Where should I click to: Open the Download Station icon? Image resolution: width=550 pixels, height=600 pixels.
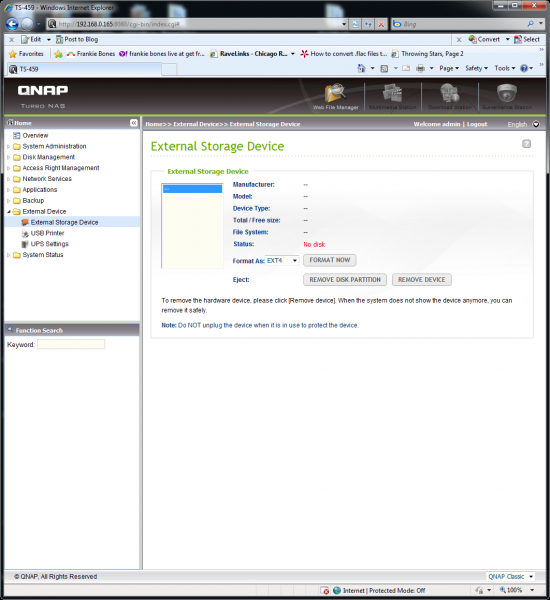(450, 97)
